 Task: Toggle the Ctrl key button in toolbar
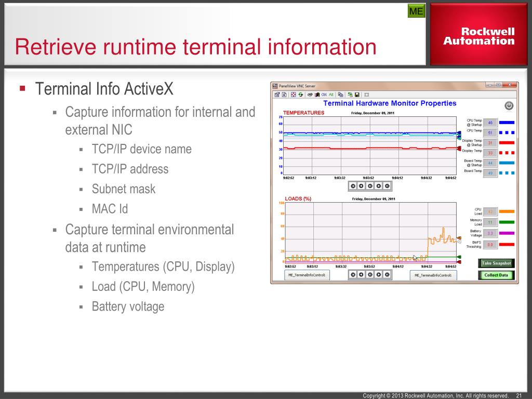[x=324, y=95]
